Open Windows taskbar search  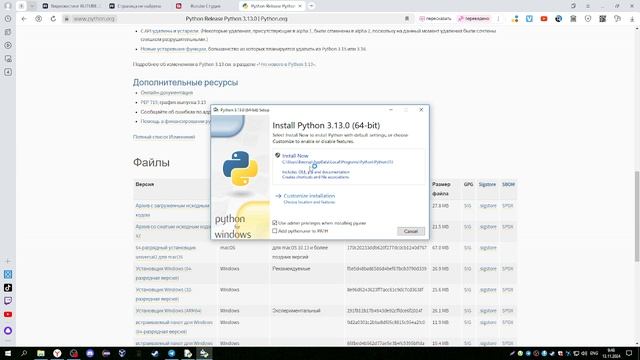point(24,353)
